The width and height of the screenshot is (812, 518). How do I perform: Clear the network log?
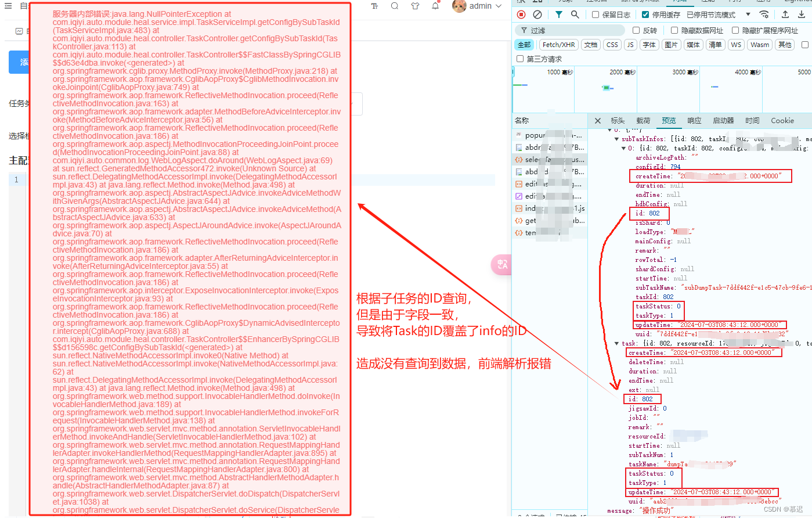click(537, 15)
